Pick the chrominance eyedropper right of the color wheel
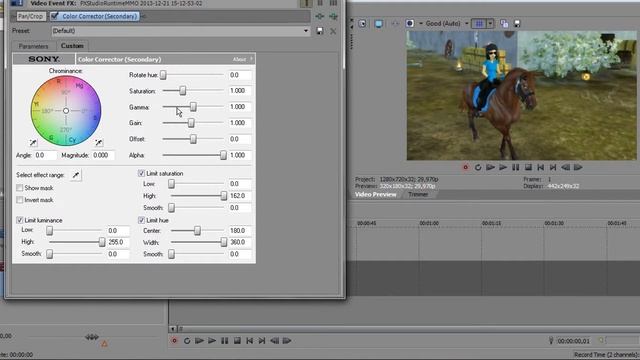Screen dimensions: 640x360 tap(99, 142)
